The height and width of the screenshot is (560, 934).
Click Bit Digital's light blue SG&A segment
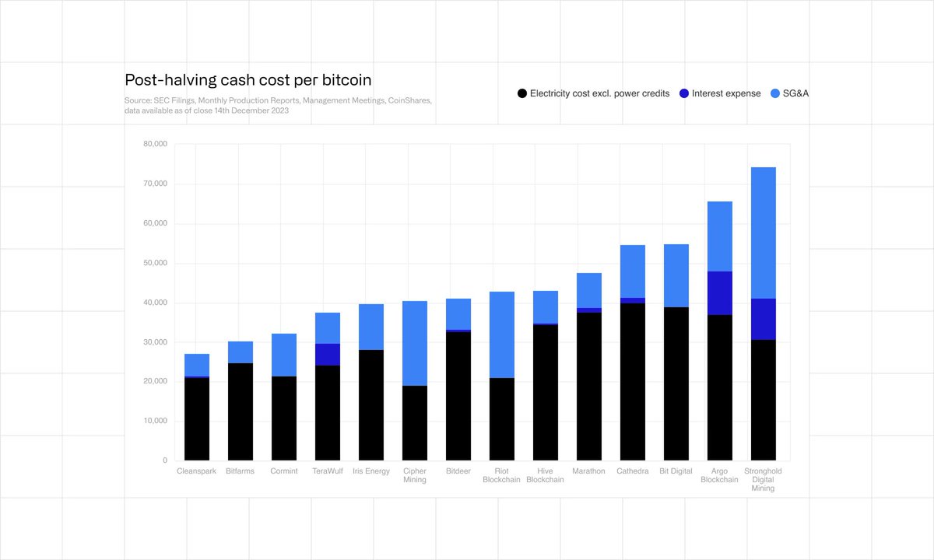pyautogui.click(x=676, y=275)
